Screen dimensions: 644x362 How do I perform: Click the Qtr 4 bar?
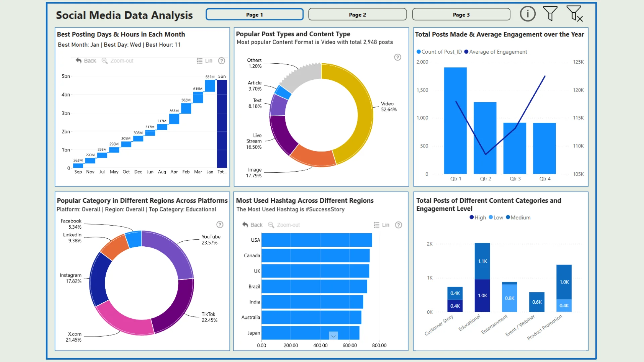pyautogui.click(x=544, y=148)
